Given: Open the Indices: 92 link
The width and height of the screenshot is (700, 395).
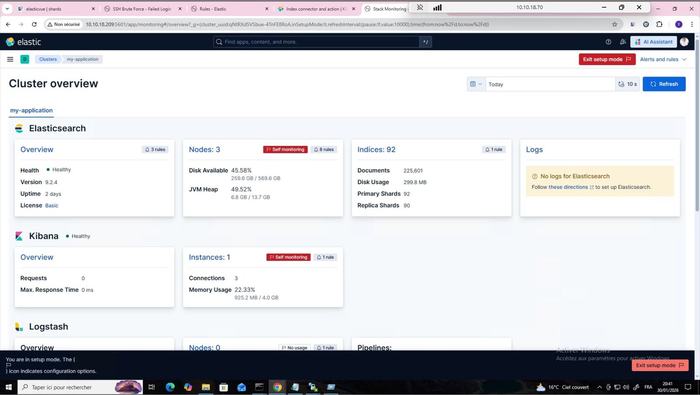Looking at the screenshot, I should (x=376, y=150).
